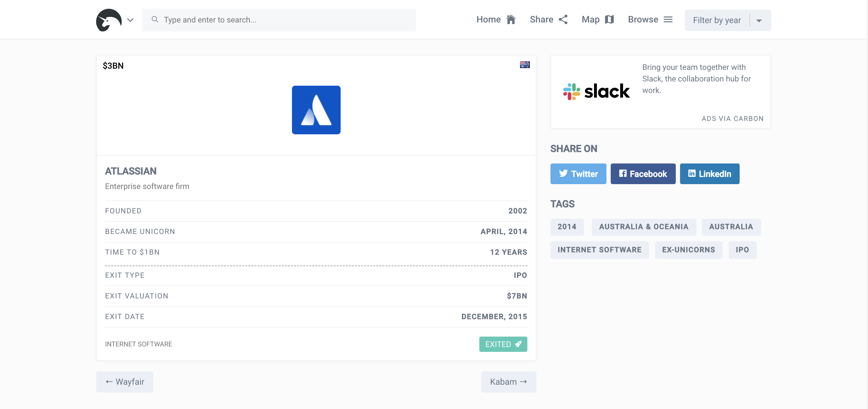Click the Australian flag icon
Viewport: 868px width, 409px height.
pos(524,65)
